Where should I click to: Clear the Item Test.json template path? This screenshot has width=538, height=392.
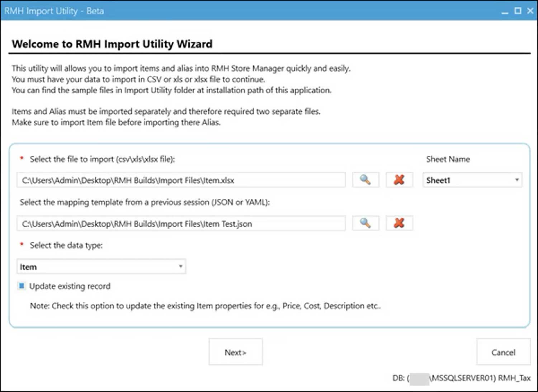click(399, 223)
